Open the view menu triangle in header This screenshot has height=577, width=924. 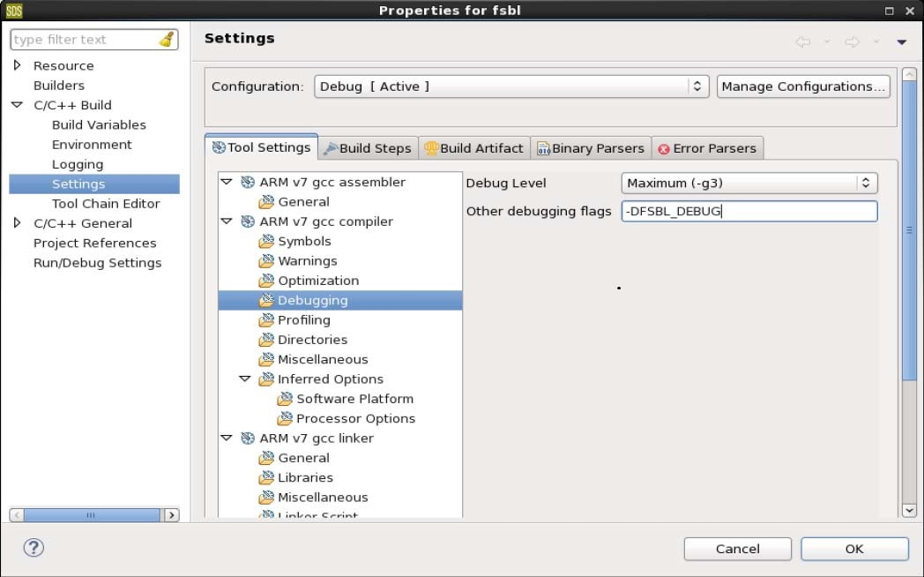(901, 41)
